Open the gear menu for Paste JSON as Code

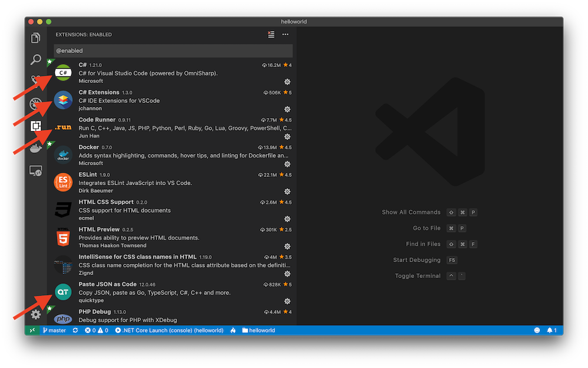tap(288, 301)
